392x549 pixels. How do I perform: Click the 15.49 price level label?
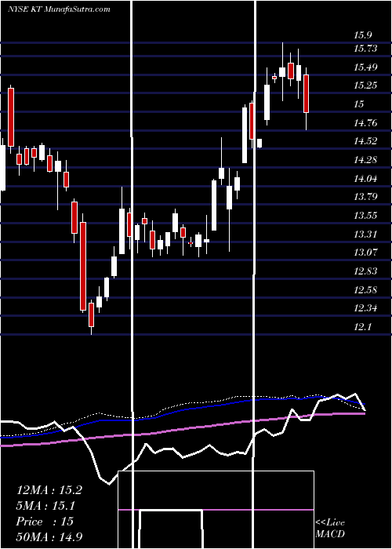pyautogui.click(x=365, y=67)
